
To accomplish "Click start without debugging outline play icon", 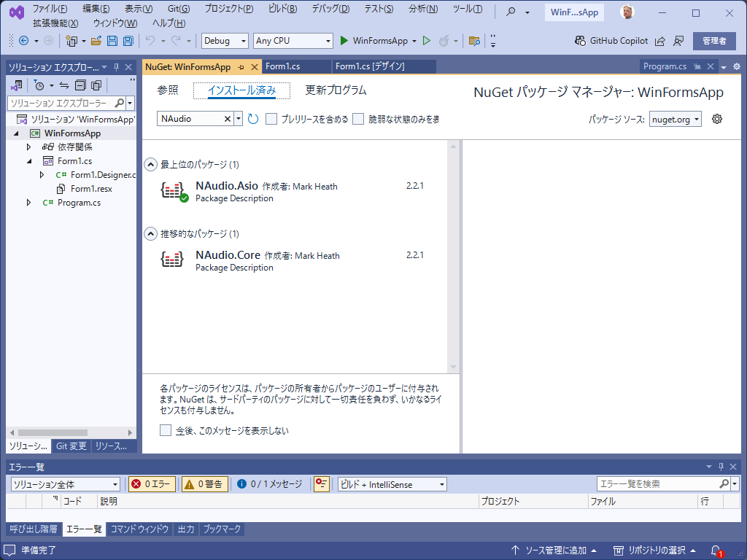I will coord(427,41).
